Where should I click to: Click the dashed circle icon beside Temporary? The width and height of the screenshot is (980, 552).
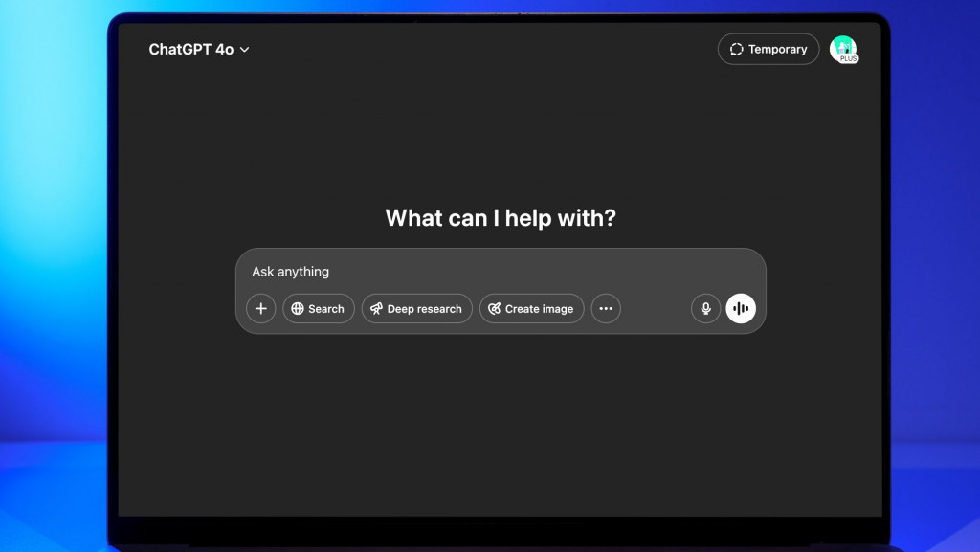pos(736,50)
